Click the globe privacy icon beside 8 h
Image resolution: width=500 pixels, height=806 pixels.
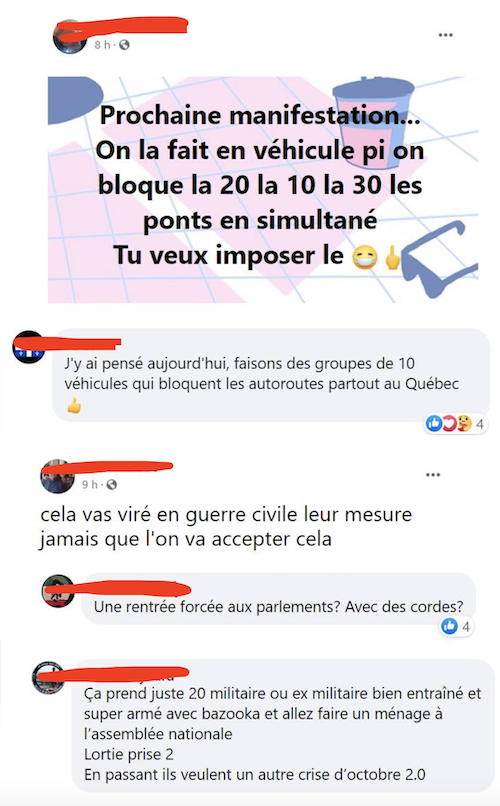coord(124,45)
